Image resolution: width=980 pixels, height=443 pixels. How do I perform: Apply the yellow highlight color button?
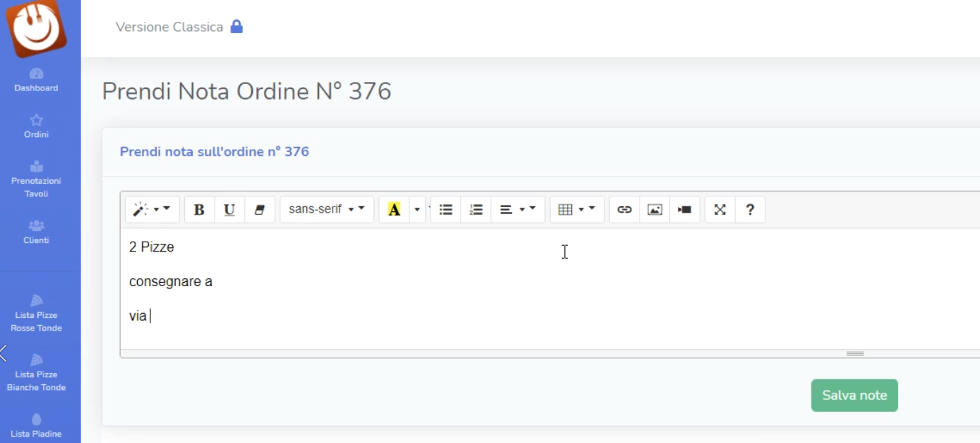[394, 210]
